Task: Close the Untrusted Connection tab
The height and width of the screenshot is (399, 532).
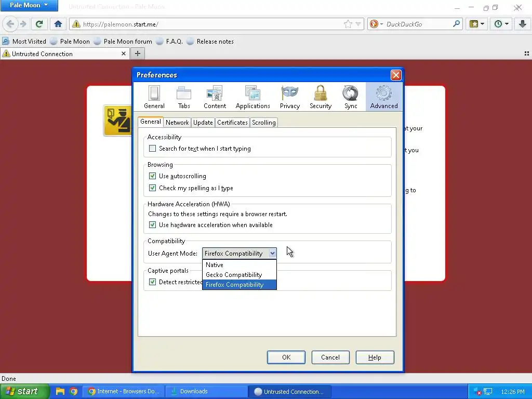Action: (124, 54)
